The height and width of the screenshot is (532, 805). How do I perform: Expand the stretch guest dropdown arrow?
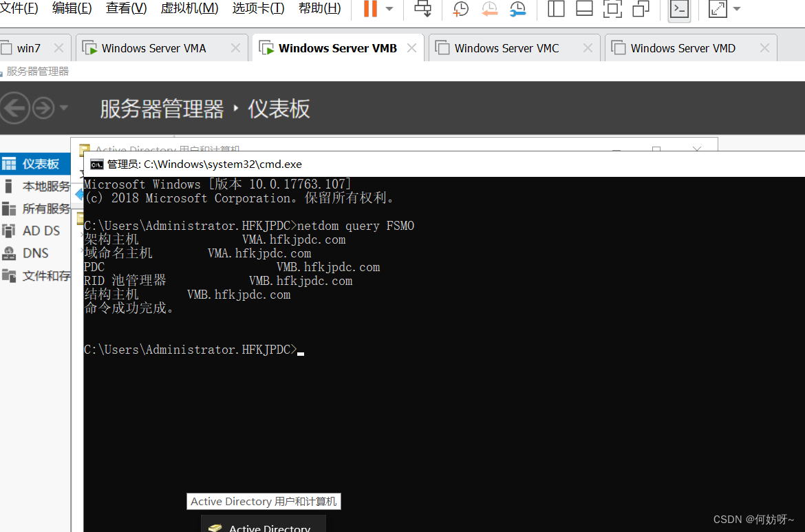737,9
